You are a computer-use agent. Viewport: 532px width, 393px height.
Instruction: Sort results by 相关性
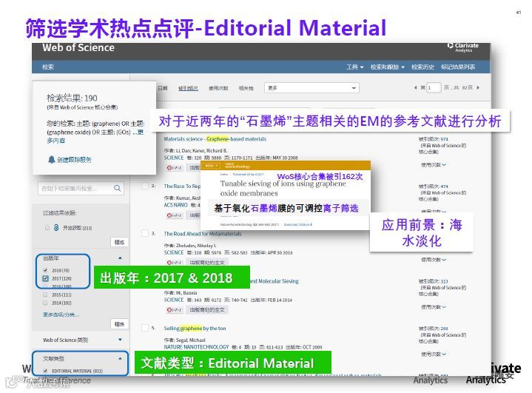coord(246,88)
